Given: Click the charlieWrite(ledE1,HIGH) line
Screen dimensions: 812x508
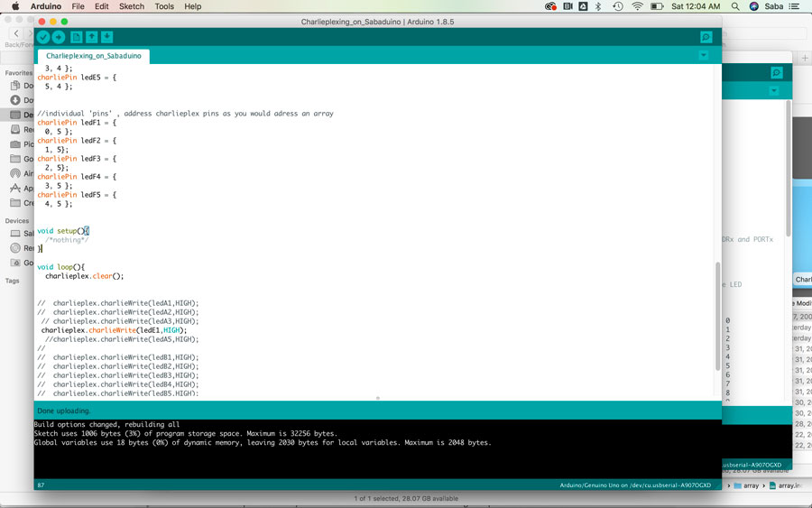Looking at the screenshot, I should (114, 330).
